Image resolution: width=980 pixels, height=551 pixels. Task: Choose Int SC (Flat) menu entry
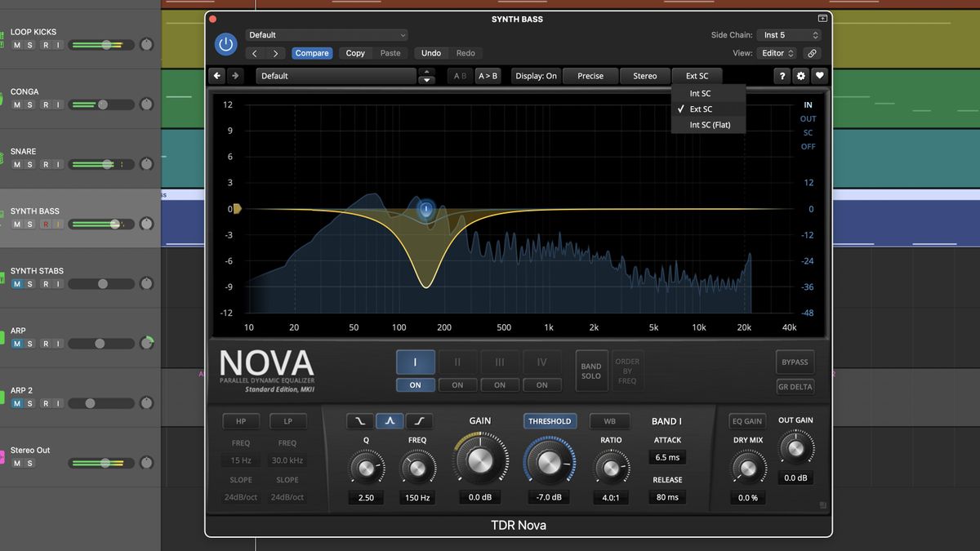(x=708, y=125)
